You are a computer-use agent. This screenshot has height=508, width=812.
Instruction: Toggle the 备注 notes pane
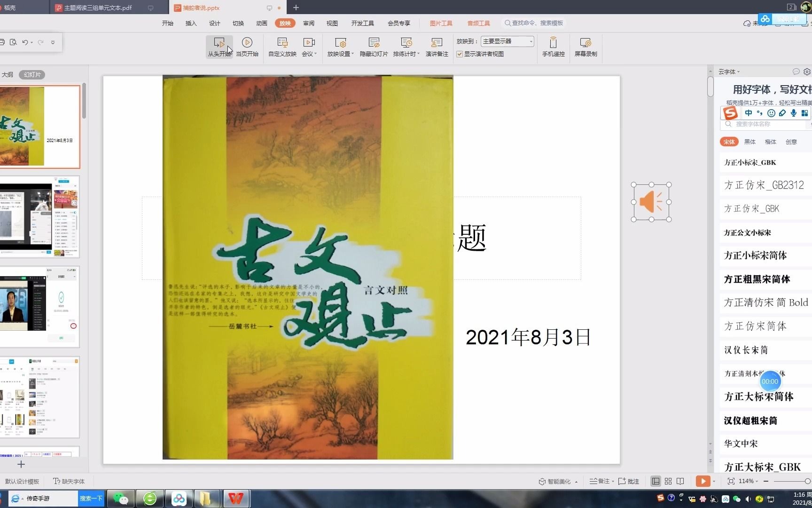tap(601, 481)
